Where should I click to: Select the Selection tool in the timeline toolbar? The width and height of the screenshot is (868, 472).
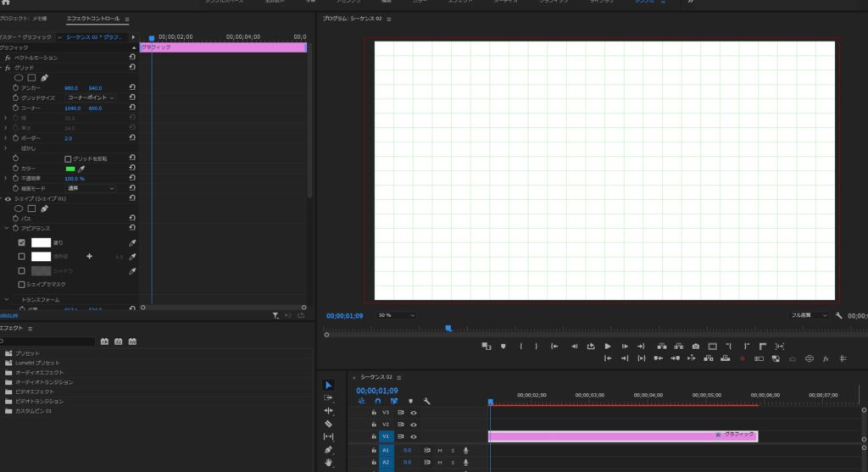pyautogui.click(x=328, y=385)
